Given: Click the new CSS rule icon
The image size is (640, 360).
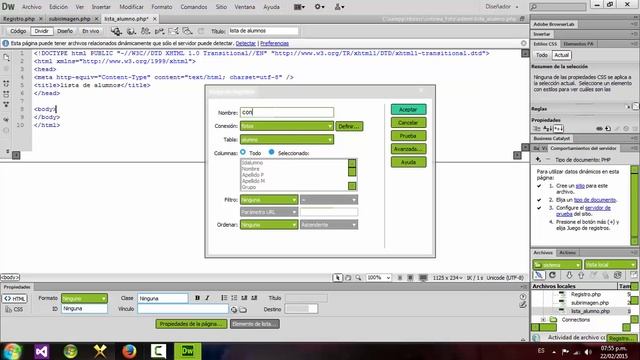Looking at the screenshot, I should point(608,129).
